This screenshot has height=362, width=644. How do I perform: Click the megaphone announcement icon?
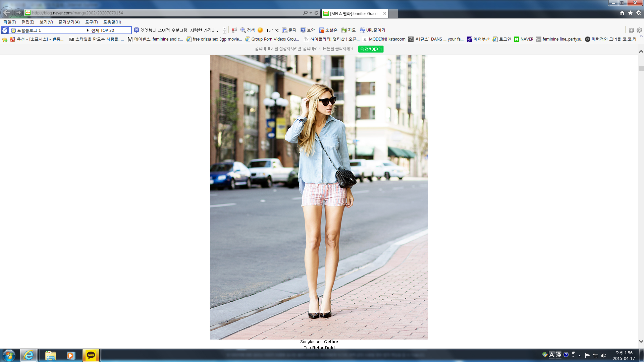click(x=234, y=30)
